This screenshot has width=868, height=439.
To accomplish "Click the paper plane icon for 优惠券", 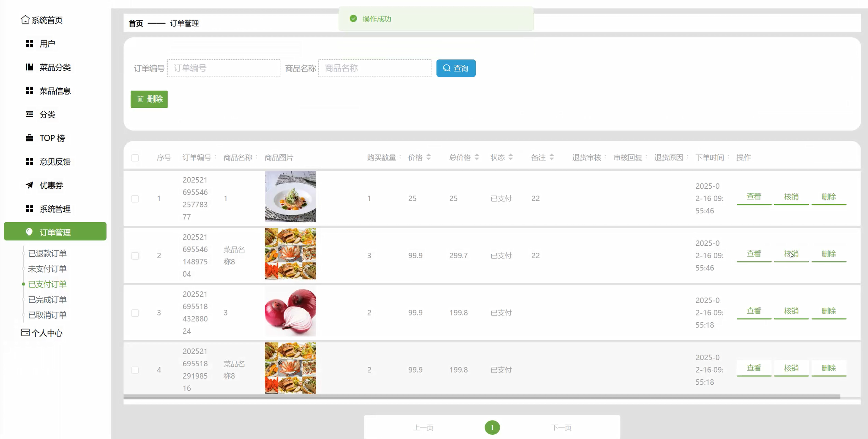I will tap(30, 185).
